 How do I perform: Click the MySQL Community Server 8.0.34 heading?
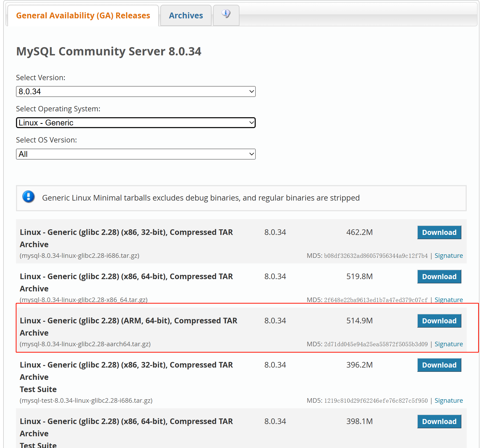coord(109,51)
